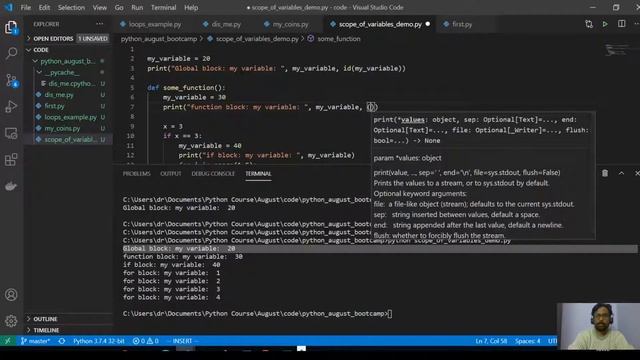The height and width of the screenshot is (360, 640).
Task: Select scope_of_variabl... file in explorer tree
Action: click(69, 139)
